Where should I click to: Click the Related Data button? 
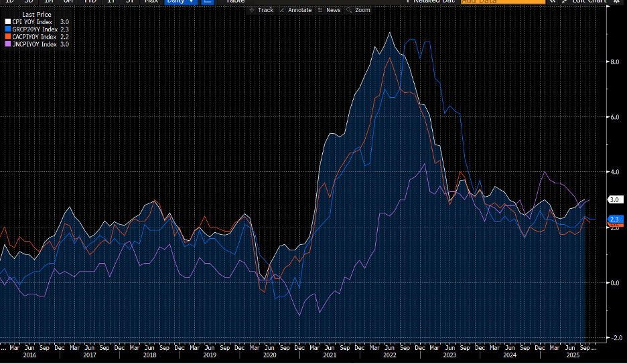pos(431,2)
